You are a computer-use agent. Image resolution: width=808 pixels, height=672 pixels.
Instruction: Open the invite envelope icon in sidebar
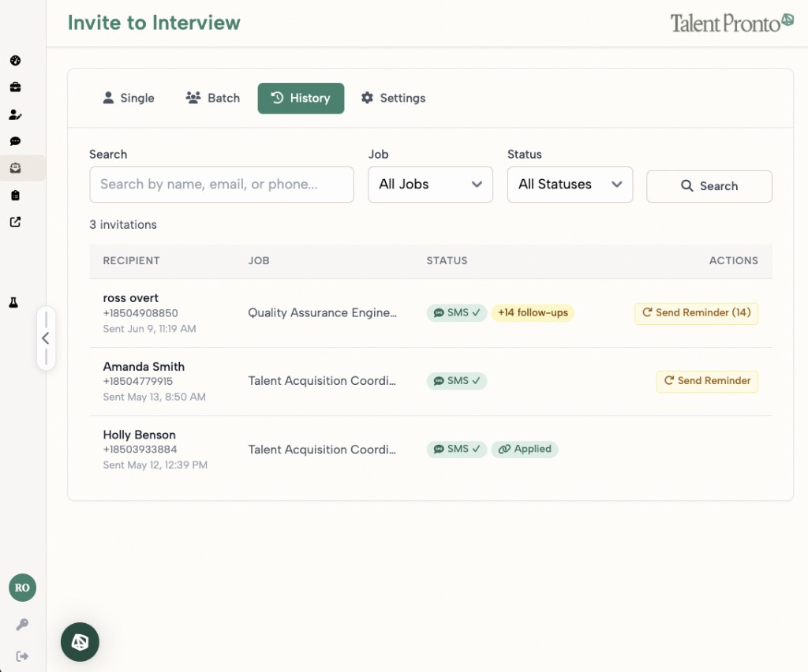point(16,168)
